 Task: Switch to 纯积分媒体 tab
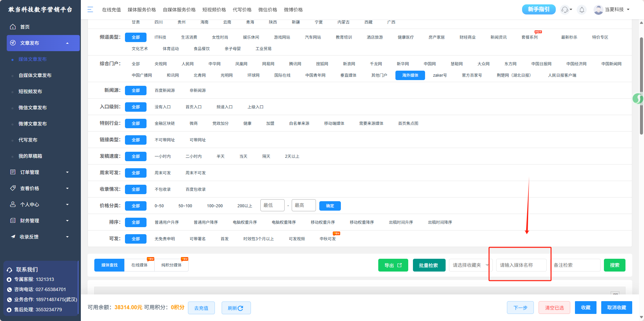171,265
